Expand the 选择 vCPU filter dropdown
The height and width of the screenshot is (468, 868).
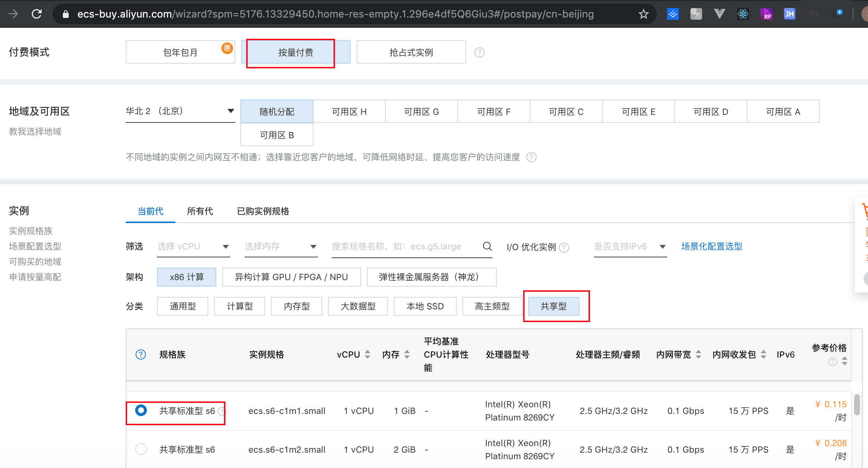tap(193, 246)
